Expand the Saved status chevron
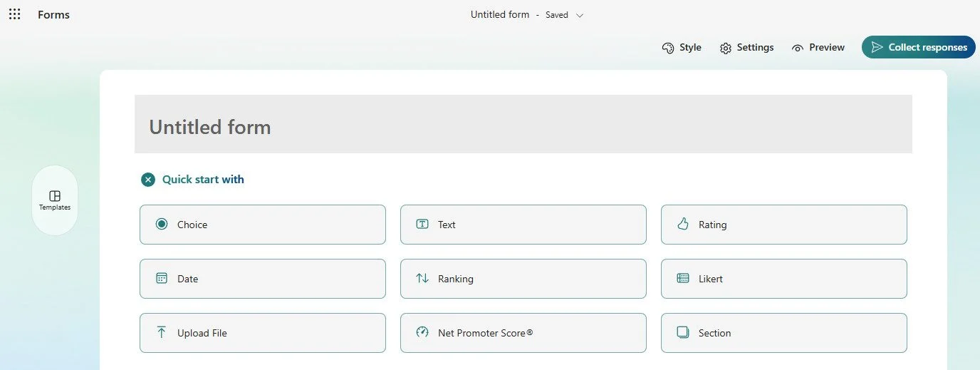 click(x=579, y=15)
